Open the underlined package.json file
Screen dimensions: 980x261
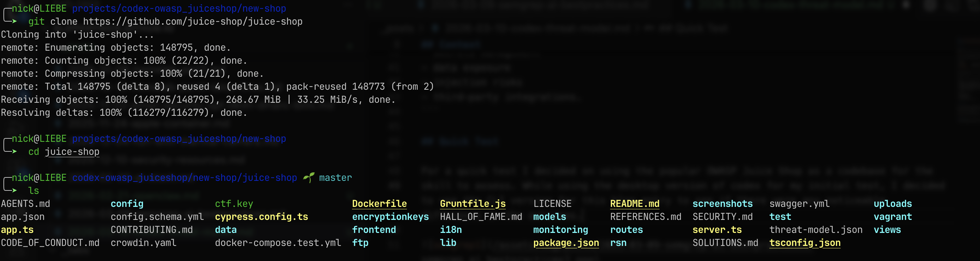point(566,243)
